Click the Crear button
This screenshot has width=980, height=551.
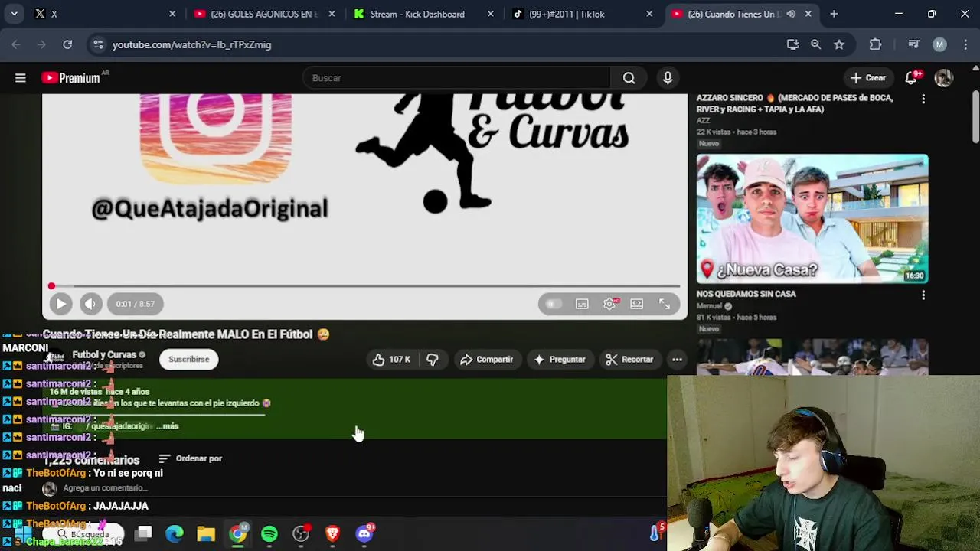(868, 78)
